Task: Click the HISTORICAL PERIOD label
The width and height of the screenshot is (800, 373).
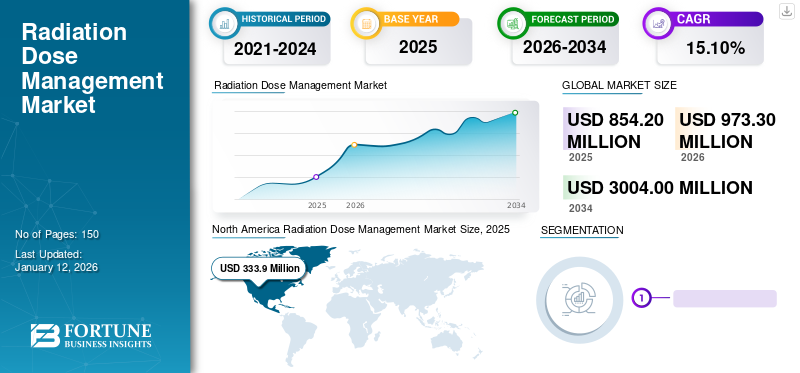Action: [x=284, y=19]
